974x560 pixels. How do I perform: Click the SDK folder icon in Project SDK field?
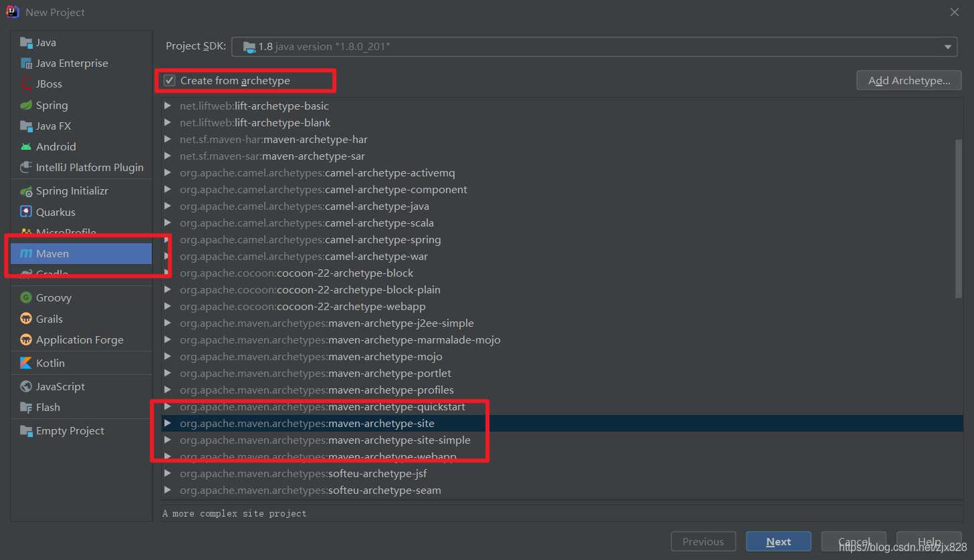coord(249,47)
